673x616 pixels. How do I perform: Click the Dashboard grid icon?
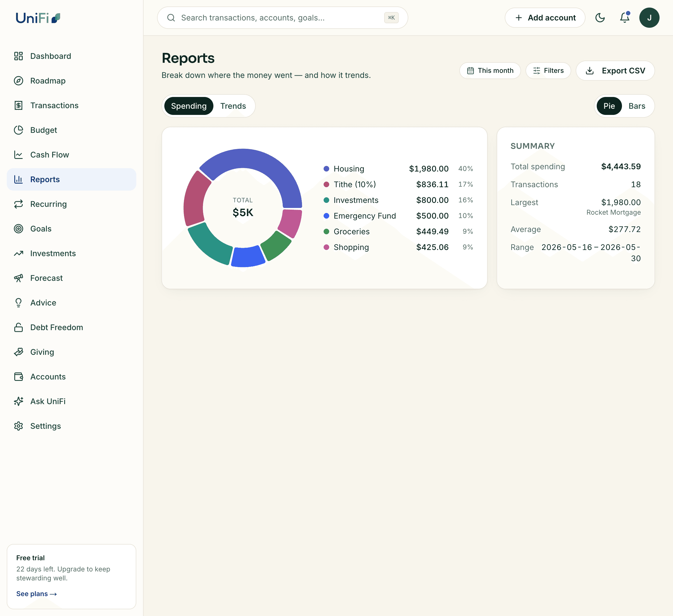point(18,56)
